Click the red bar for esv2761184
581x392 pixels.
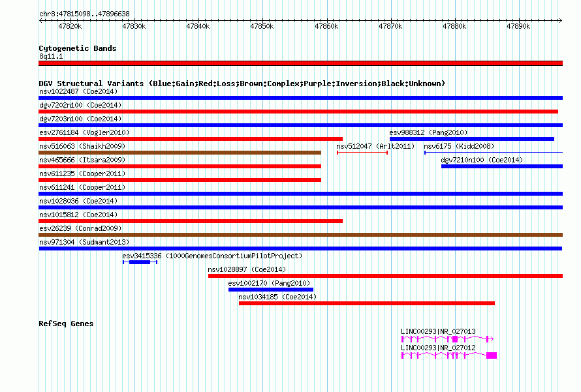[x=191, y=139]
